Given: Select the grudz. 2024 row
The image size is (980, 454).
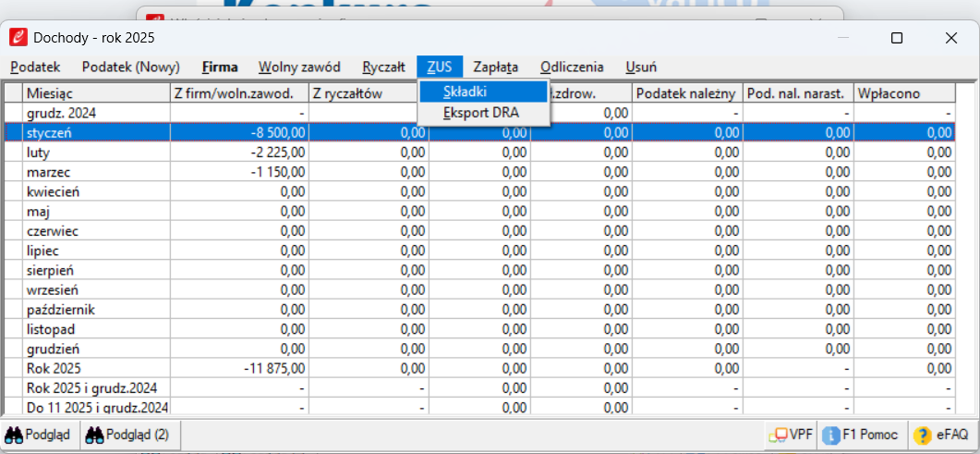Looking at the screenshot, I should tap(480, 113).
